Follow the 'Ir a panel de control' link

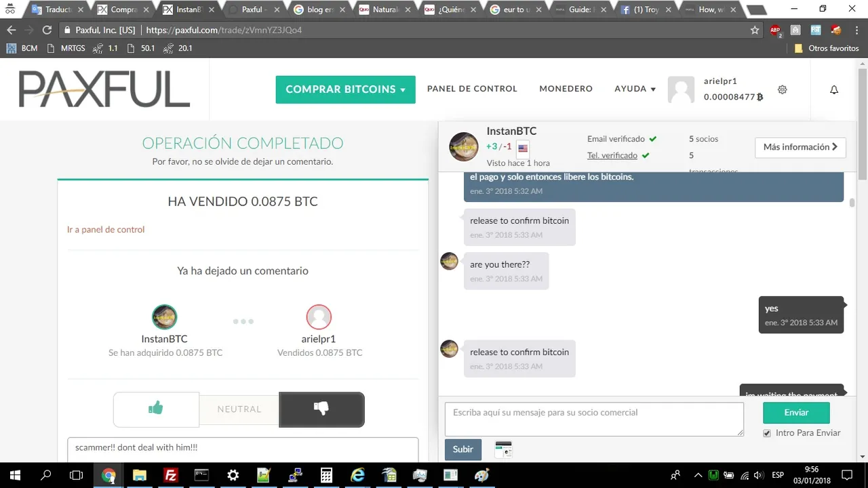click(x=106, y=230)
